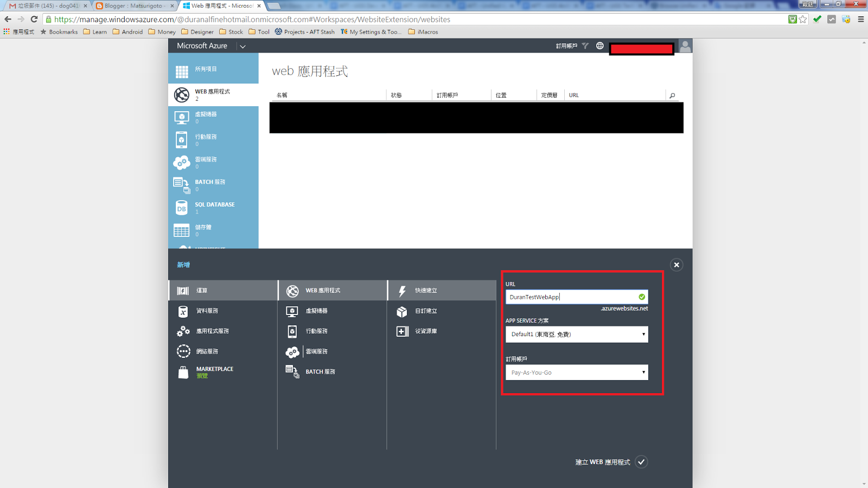The image size is (868, 488).
Task: Sort the table by 訂用帳戶 column header
Action: [x=448, y=95]
